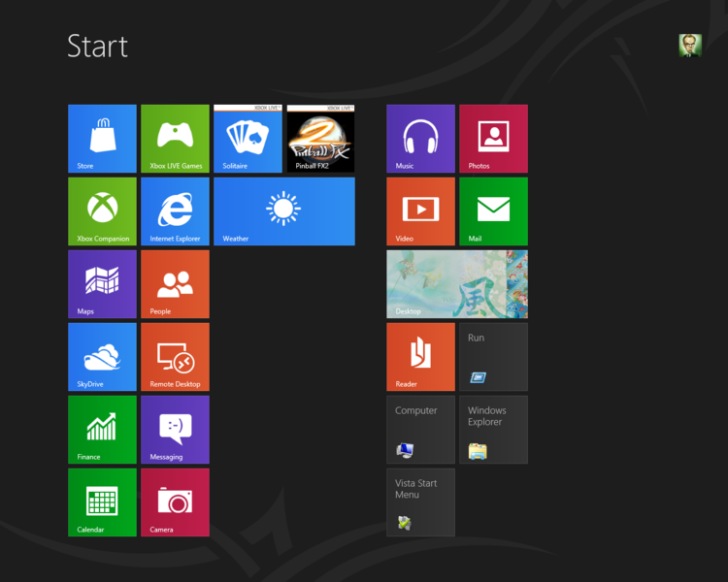Screen dimensions: 728x582
Task: Launch the Windows Explorer tile
Action: tap(493, 430)
